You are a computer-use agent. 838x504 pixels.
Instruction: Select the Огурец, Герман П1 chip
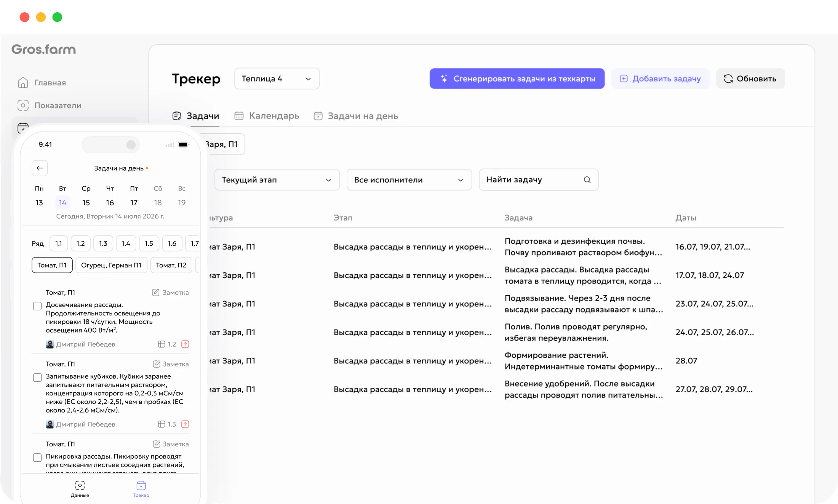[111, 265]
